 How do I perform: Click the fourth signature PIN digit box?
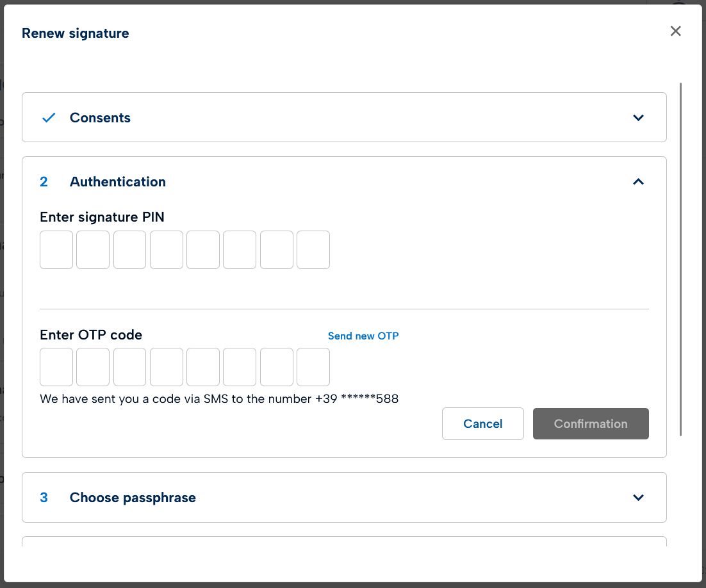point(167,250)
